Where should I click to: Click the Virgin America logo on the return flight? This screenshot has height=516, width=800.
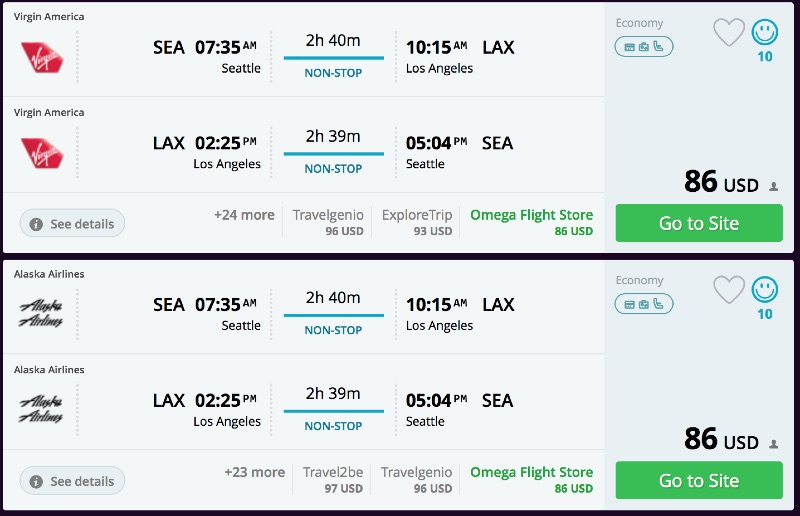42,152
